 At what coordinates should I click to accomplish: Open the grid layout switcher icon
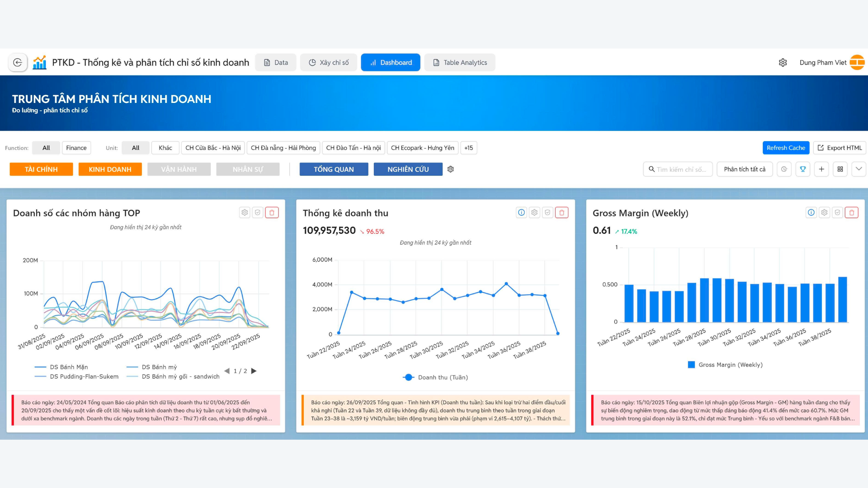pos(840,169)
